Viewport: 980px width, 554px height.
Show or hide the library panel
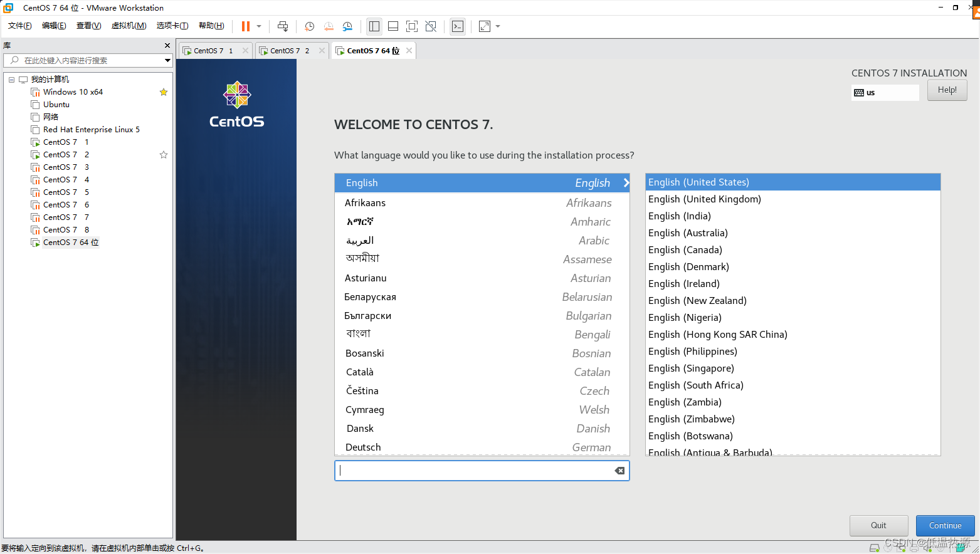(x=374, y=26)
